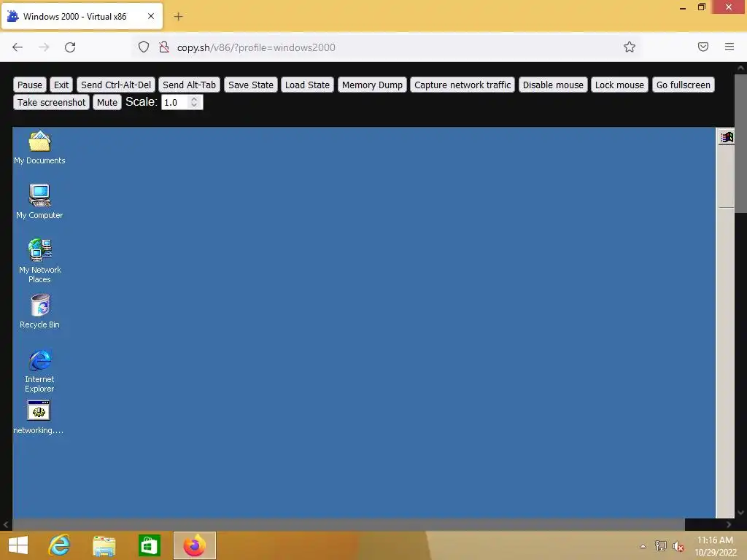This screenshot has width=747, height=560.
Task: Open the Windows Start button
Action: (x=18, y=545)
